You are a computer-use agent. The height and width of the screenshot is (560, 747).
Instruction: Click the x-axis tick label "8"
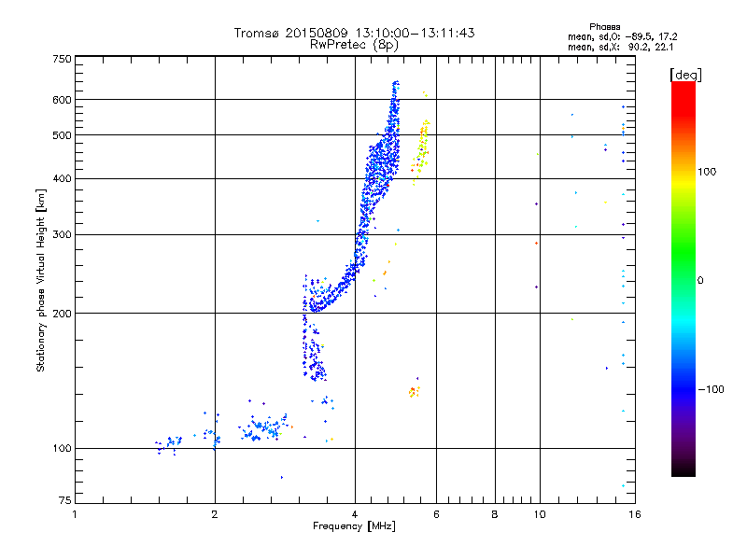point(495,514)
